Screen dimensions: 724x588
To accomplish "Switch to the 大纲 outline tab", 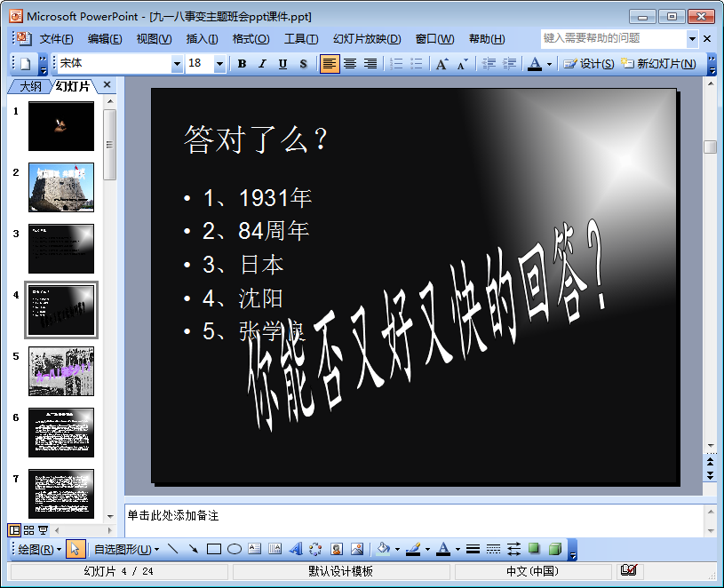I will pyautogui.click(x=30, y=86).
